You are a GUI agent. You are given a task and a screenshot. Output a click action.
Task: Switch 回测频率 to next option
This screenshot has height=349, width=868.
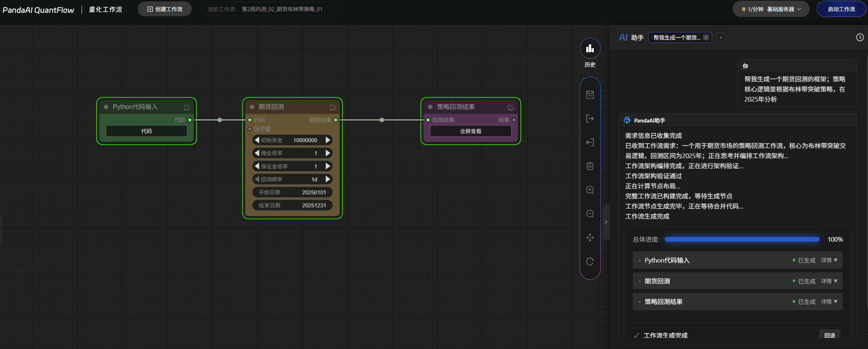pyautogui.click(x=328, y=179)
